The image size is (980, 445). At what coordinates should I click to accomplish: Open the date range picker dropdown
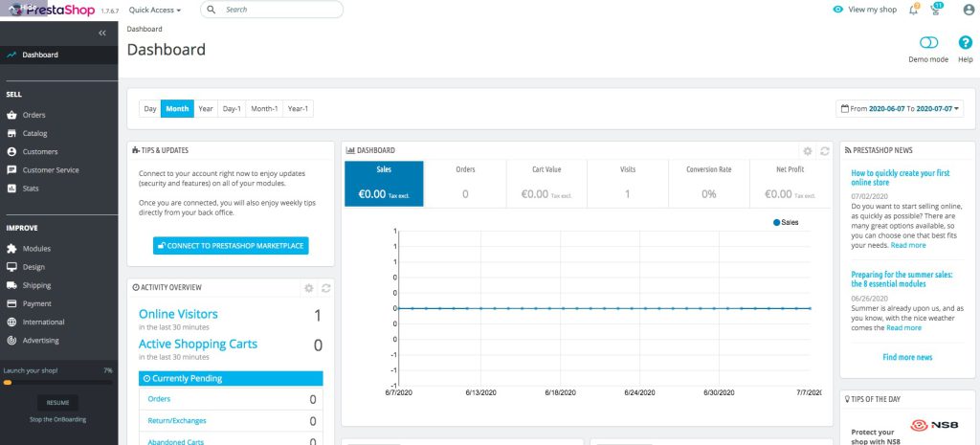coord(900,109)
